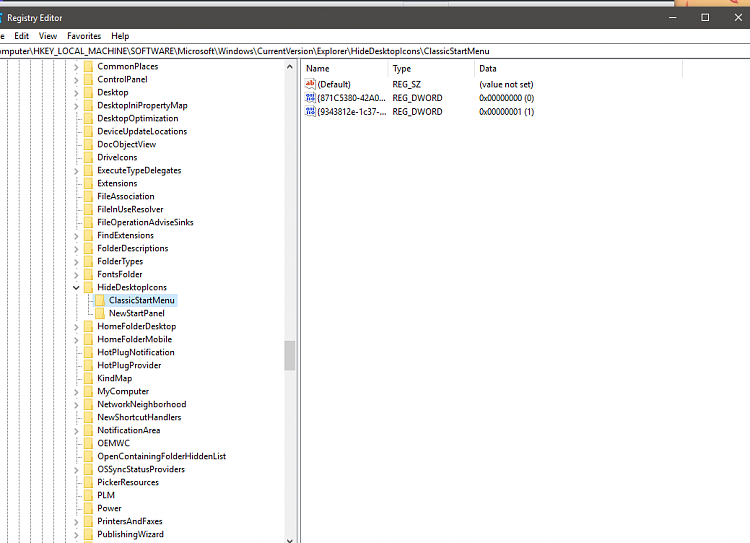Click the KindMap folder icon

pyautogui.click(x=88, y=378)
